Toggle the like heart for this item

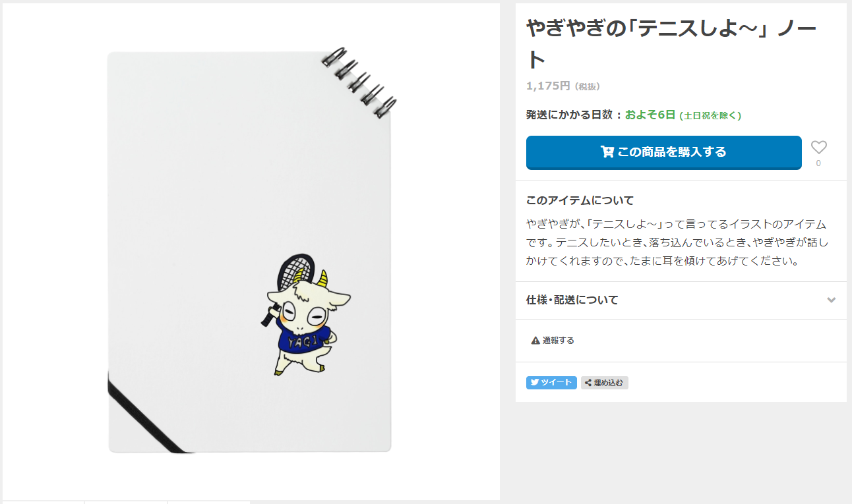(818, 148)
